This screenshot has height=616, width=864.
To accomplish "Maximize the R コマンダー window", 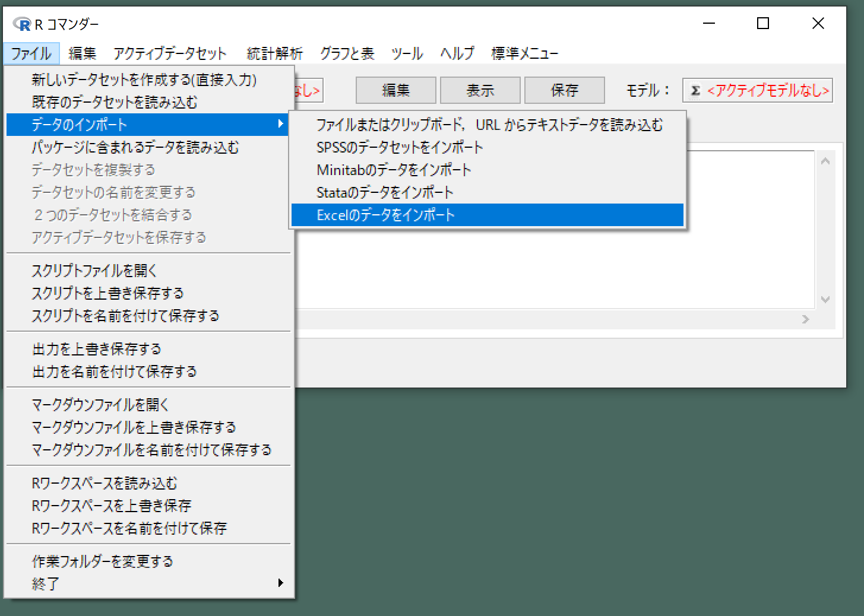I will coord(763,24).
